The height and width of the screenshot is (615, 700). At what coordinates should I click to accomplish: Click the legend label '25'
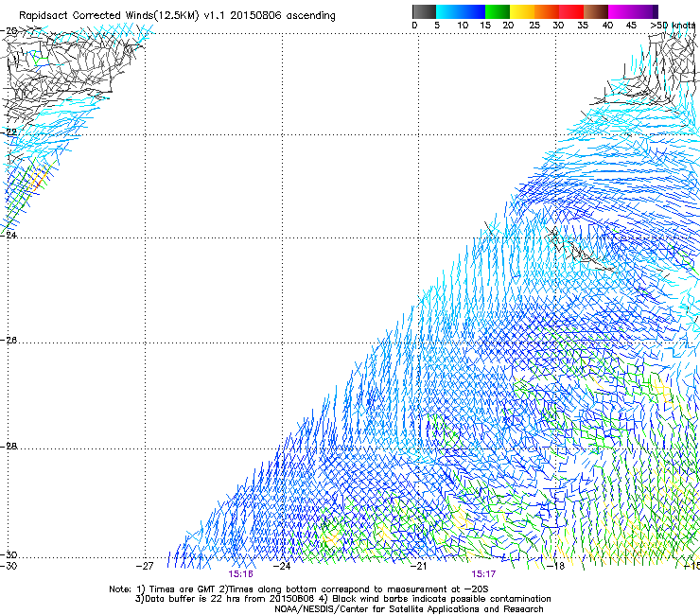pos(534,26)
